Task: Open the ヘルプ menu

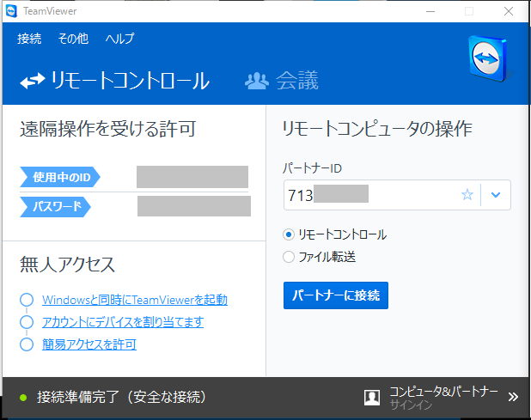Action: click(120, 39)
